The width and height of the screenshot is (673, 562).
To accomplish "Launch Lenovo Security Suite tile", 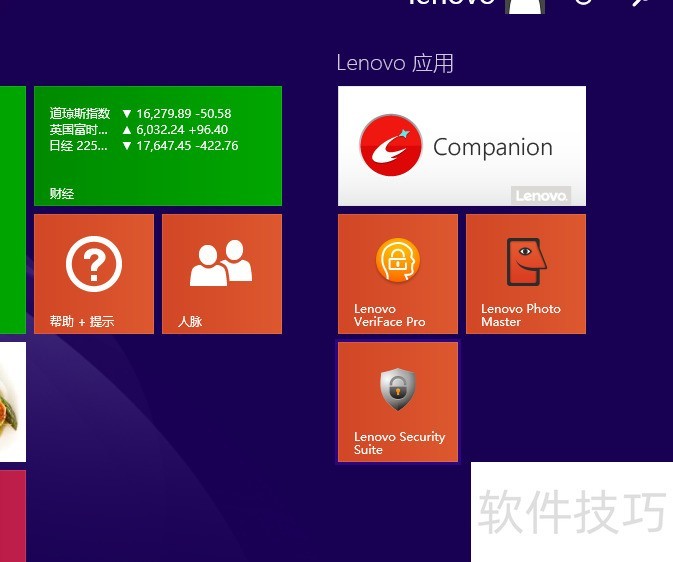I will point(398,402).
